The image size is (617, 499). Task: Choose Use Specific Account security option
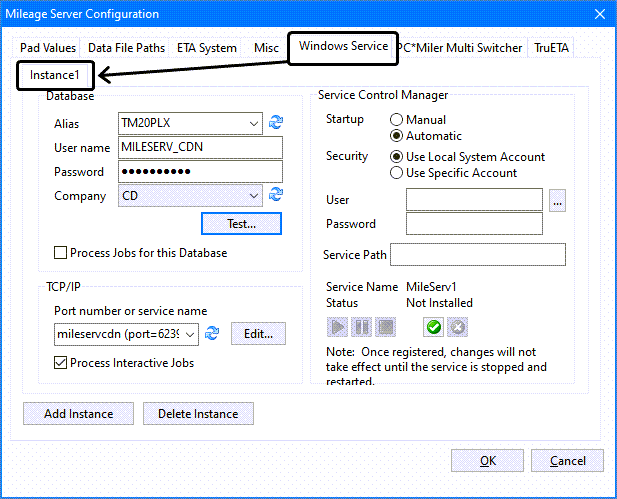coord(397,173)
